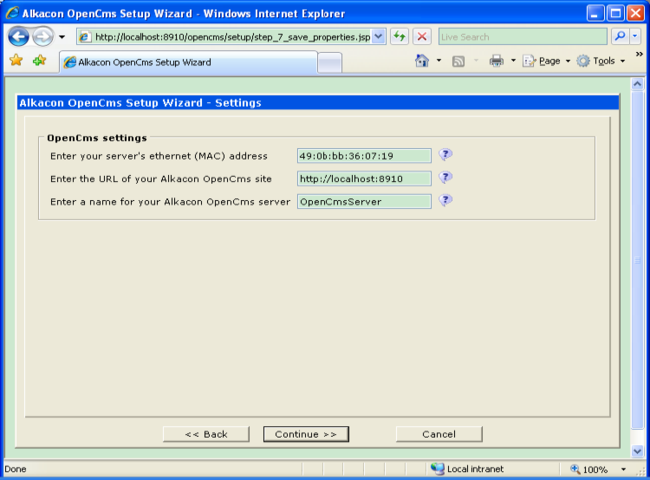The height and width of the screenshot is (480, 650).
Task: Click the Add to Favorites icon
Action: click(40, 61)
